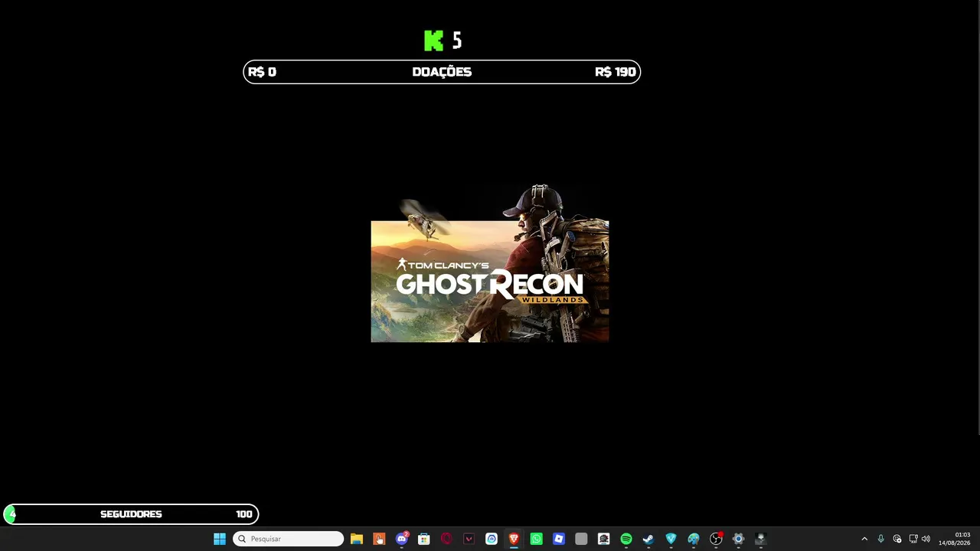This screenshot has height=551, width=980.
Task: Open the orange hand-icon app in taskbar
Action: [x=379, y=539]
